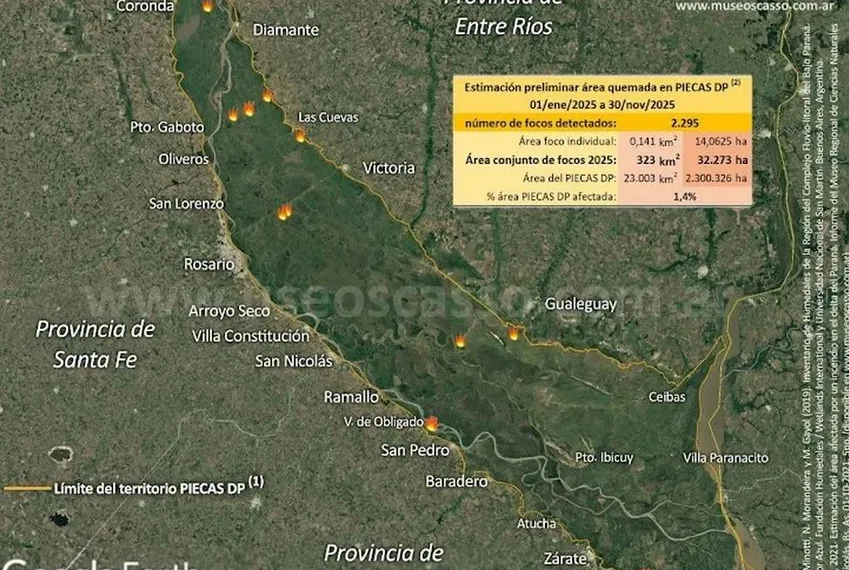Click the orange legend line for PIECAS DP limit
849x570 pixels.
(x=26, y=488)
